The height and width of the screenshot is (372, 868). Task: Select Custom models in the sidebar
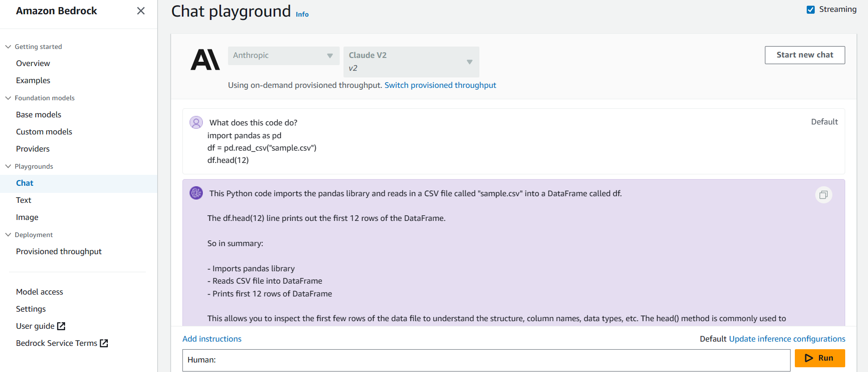[44, 132]
